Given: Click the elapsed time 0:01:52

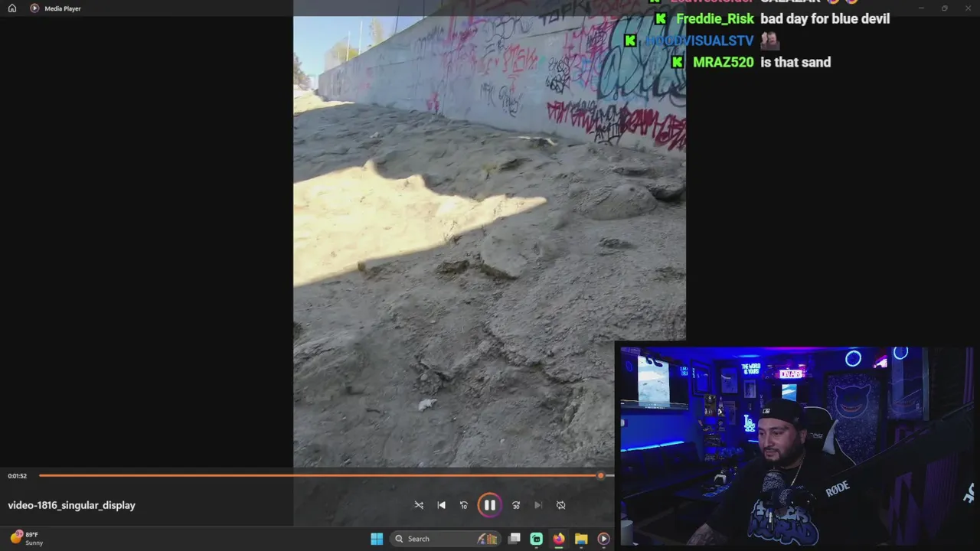Looking at the screenshot, I should tap(18, 476).
